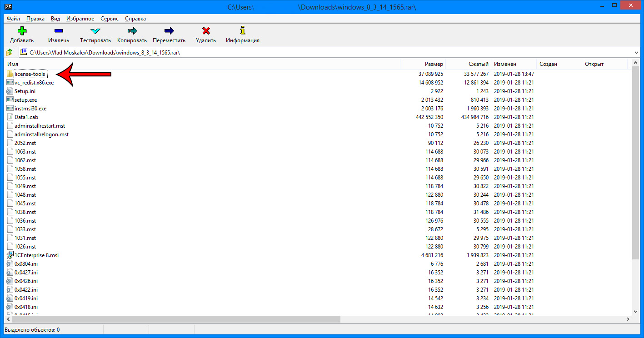Click the license-tools modified time 13:47

[x=527, y=74]
